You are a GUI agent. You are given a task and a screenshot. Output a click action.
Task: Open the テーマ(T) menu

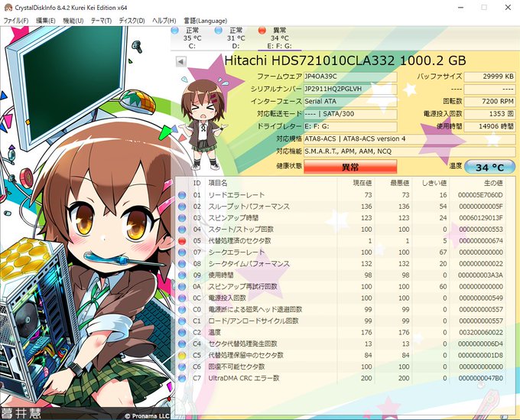[101, 21]
